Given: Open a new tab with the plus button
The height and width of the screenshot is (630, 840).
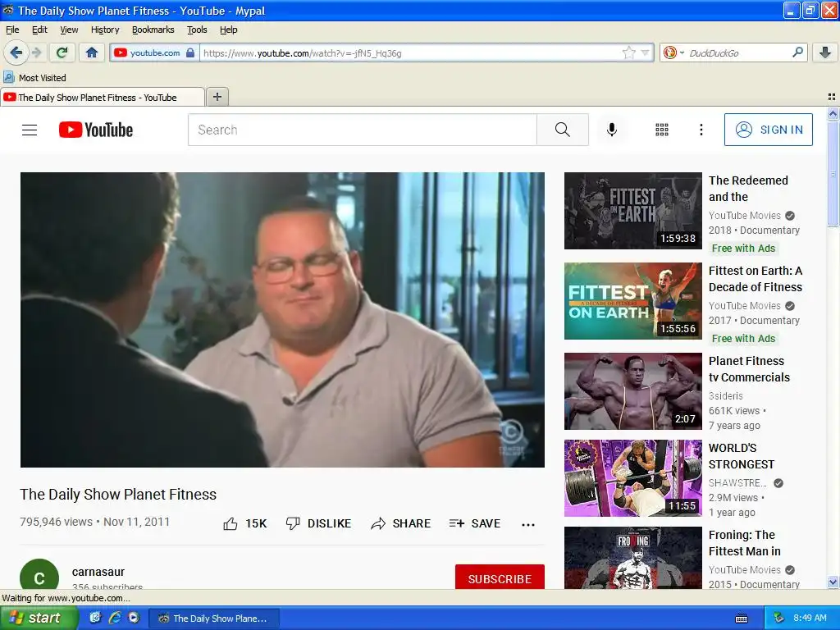Looking at the screenshot, I should 217,97.
